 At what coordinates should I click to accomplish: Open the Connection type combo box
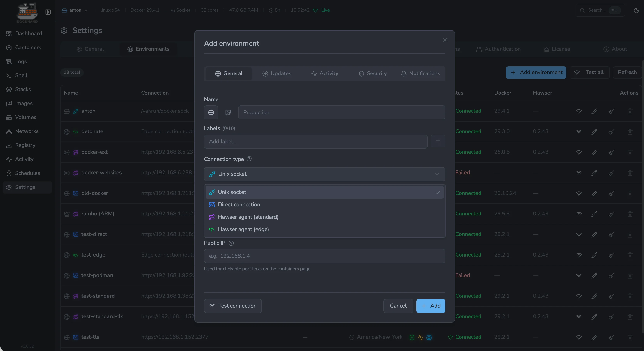325,174
